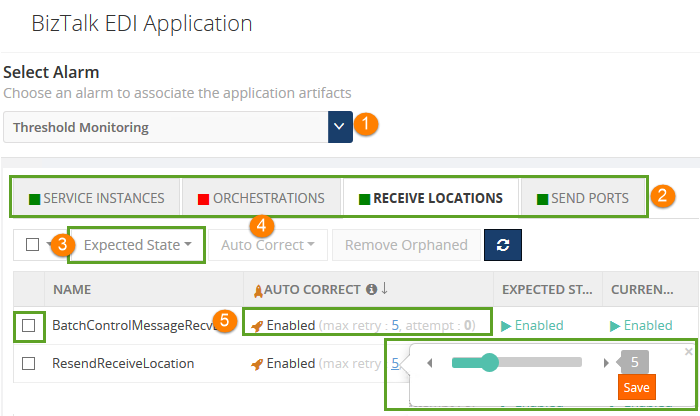Click the rocket icon in the Auto Correct header

pyautogui.click(x=258, y=291)
